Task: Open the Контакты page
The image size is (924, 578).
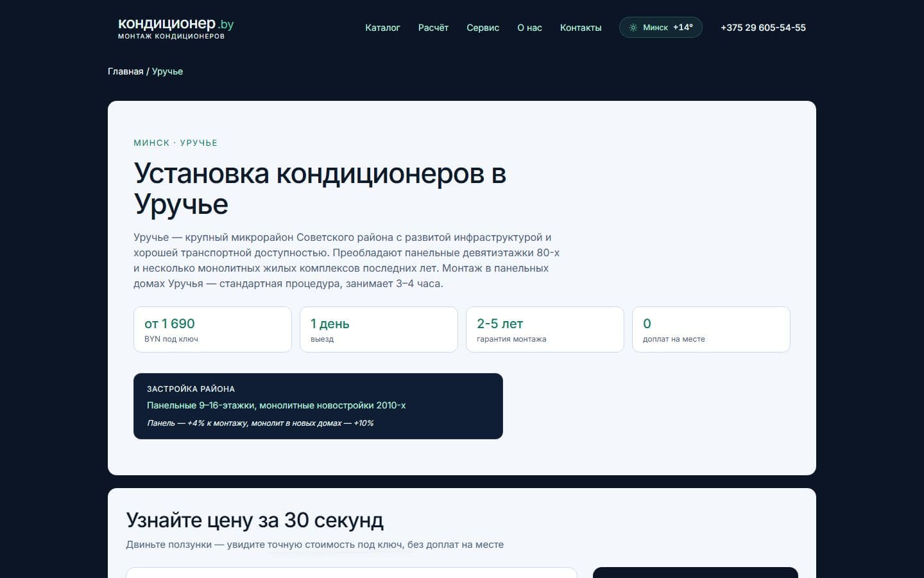Action: click(581, 28)
